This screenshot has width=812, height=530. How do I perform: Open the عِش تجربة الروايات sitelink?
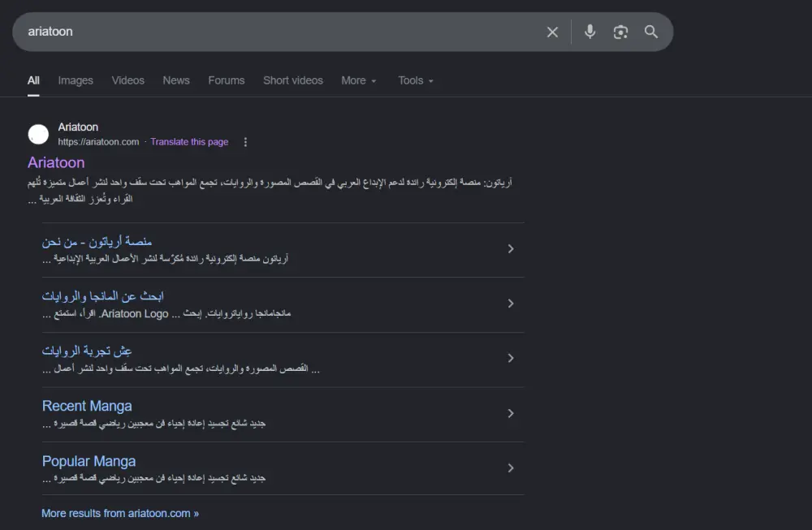click(x=87, y=351)
